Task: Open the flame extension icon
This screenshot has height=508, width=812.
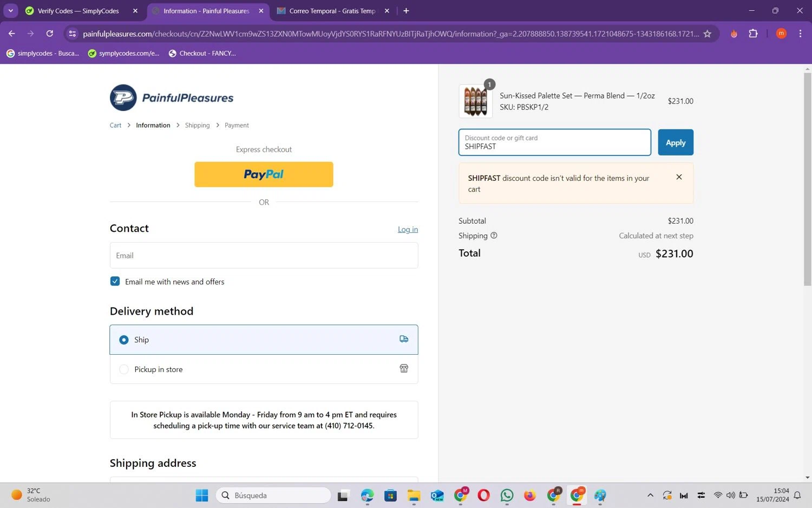Action: pos(734,34)
